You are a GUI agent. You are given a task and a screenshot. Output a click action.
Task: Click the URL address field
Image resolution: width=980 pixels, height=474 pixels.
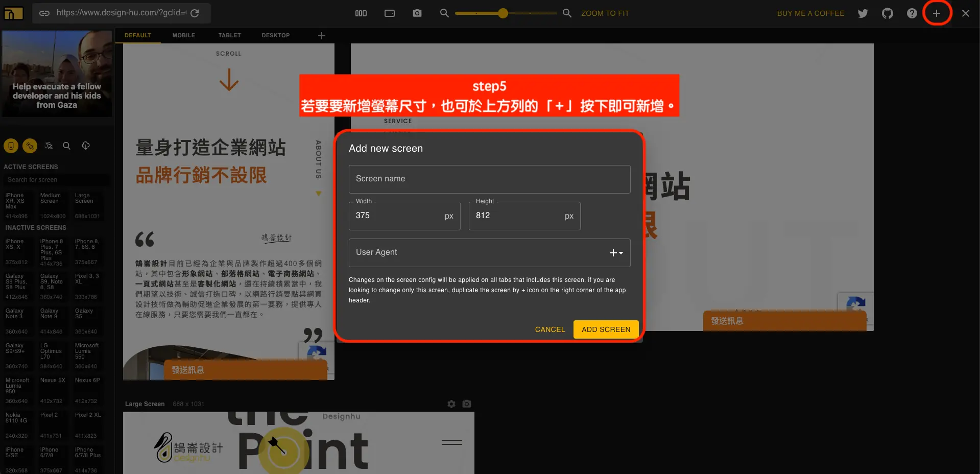click(x=121, y=13)
